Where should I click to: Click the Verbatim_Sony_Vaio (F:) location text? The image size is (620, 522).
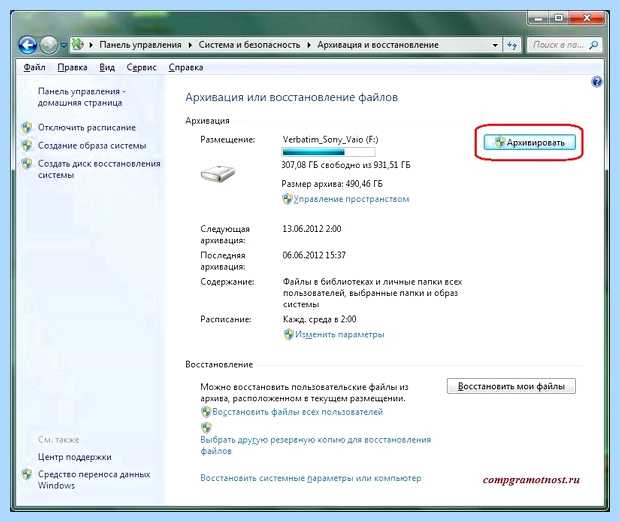point(330,140)
